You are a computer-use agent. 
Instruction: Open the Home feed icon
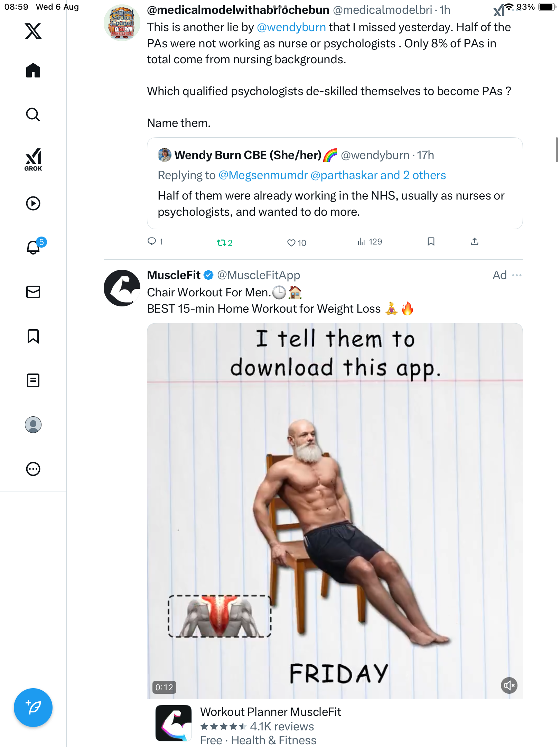pos(33,71)
